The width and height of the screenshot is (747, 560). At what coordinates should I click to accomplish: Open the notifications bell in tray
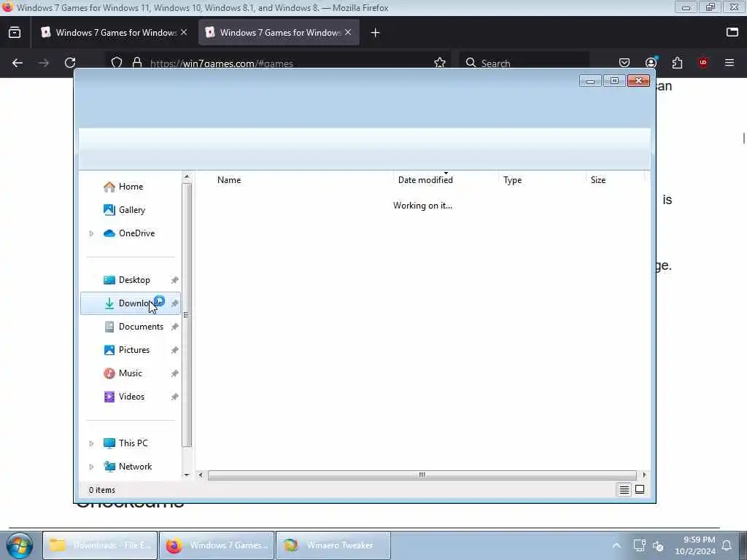click(x=727, y=545)
